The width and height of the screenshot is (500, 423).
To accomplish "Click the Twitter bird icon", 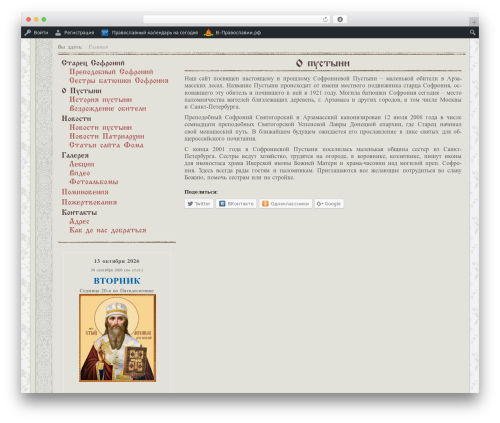I will click(190, 204).
